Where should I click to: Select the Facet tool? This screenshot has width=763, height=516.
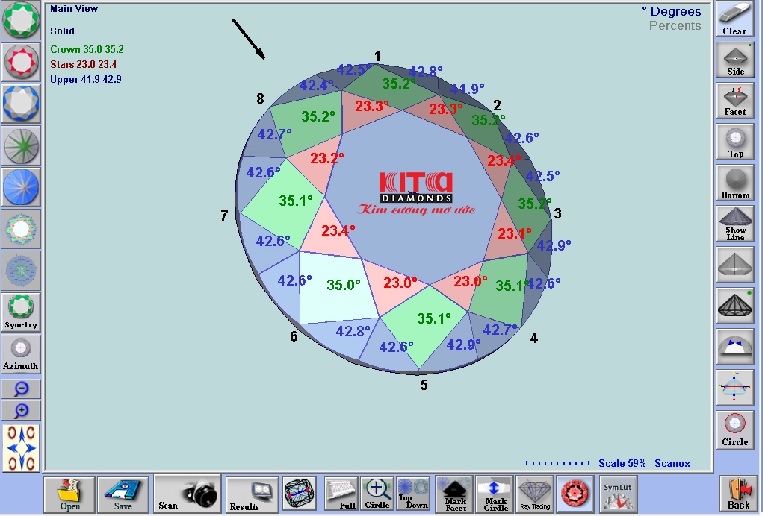pyautogui.click(x=735, y=101)
